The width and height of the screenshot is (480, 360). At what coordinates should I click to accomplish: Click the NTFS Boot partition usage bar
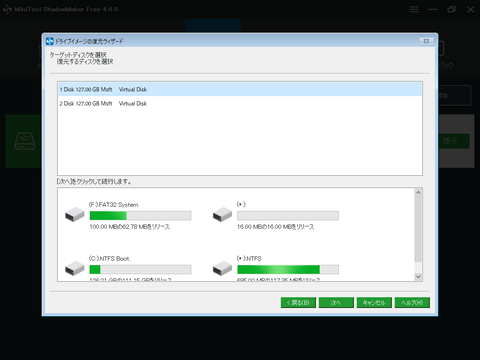coord(140,269)
